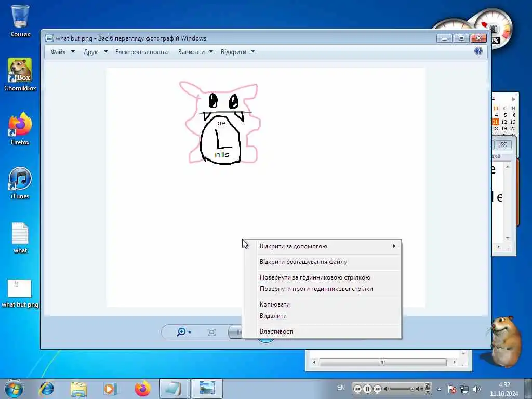Image resolution: width=532 pixels, height=399 pixels.
Task: Open the Файл menu
Action: pyautogui.click(x=62, y=52)
